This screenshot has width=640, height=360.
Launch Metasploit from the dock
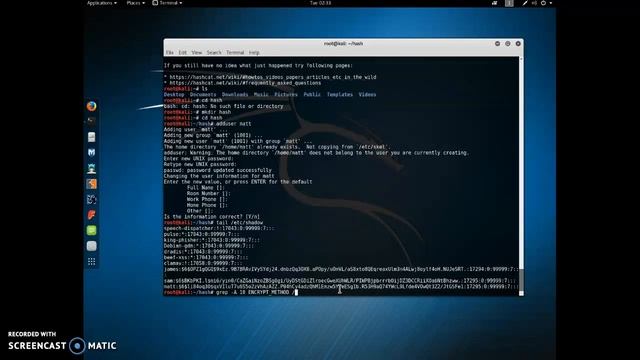click(x=91, y=152)
